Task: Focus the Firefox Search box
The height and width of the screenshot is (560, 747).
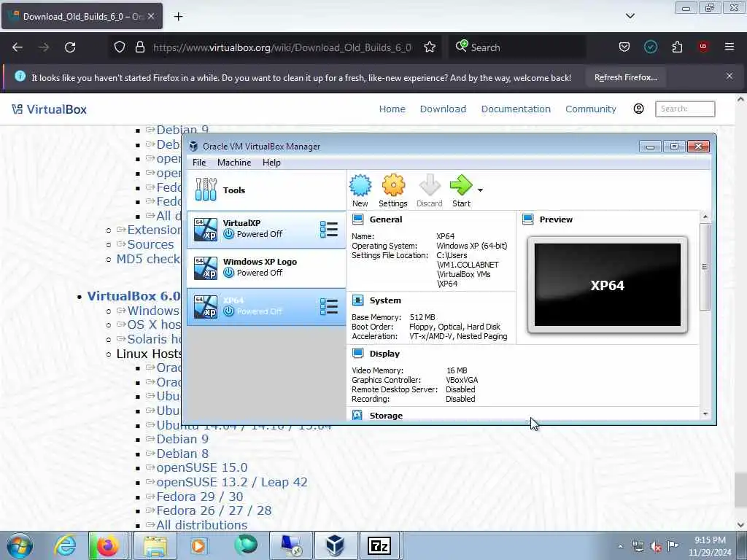Action: point(517,47)
